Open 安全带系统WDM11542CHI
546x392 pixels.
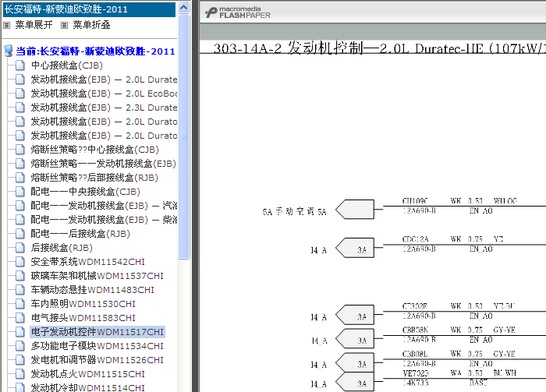pyautogui.click(x=87, y=262)
